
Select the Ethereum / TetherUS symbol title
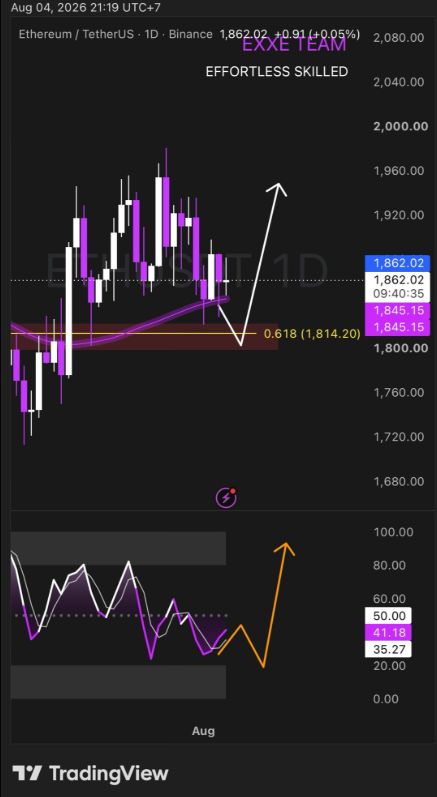click(x=76, y=35)
